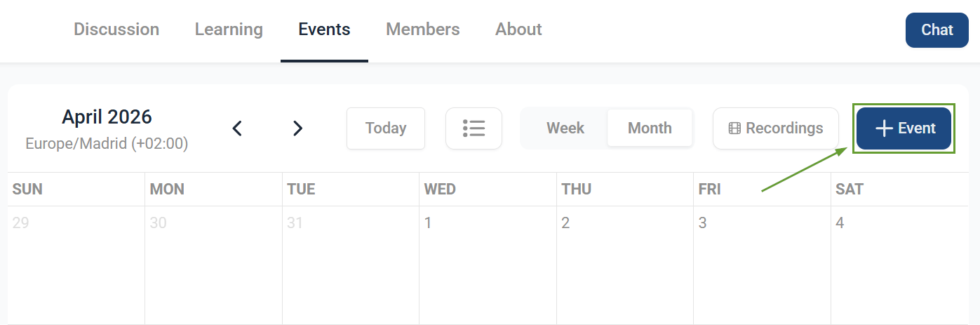Jump to Today in the calendar

385,128
